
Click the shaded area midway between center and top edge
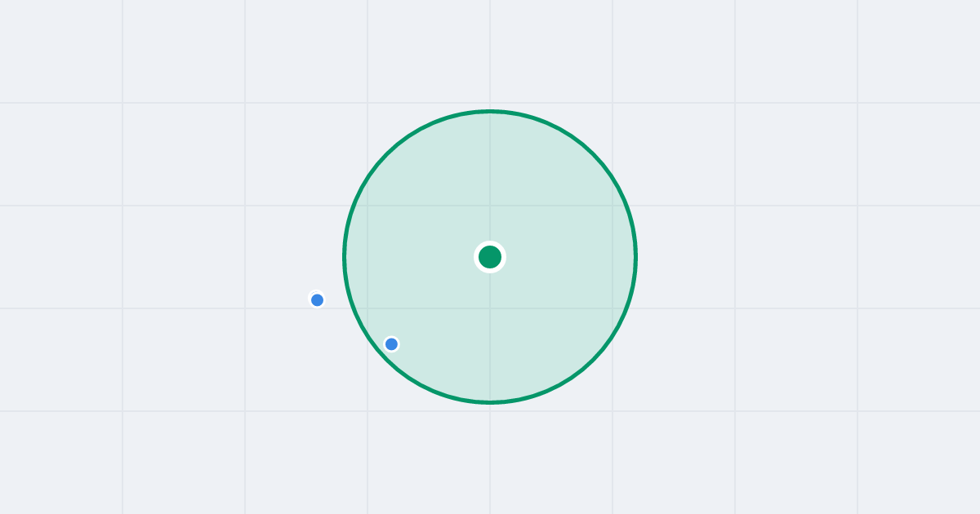tap(490, 184)
